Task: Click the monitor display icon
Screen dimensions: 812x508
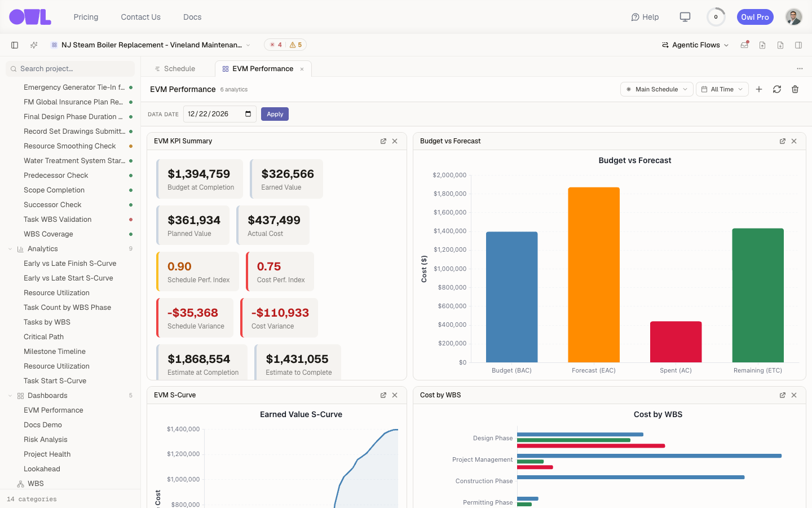Action: click(685, 17)
